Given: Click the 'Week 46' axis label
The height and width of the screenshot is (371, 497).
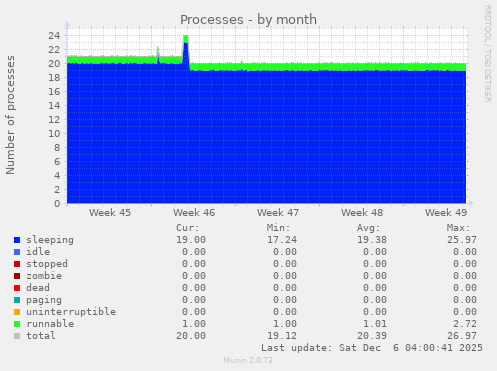Looking at the screenshot, I should coord(194,213).
